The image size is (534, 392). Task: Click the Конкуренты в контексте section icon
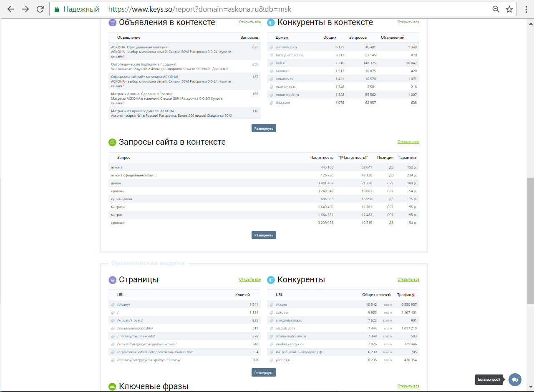coord(271,23)
